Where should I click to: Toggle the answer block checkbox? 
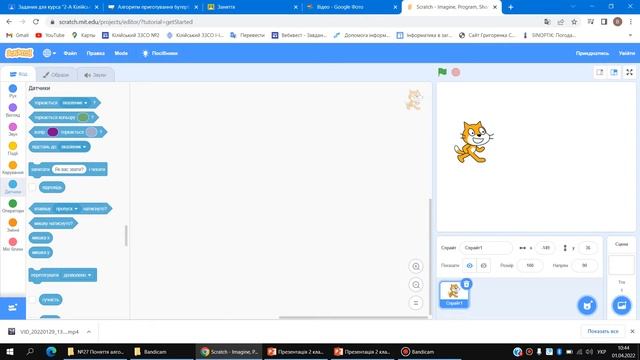33,187
